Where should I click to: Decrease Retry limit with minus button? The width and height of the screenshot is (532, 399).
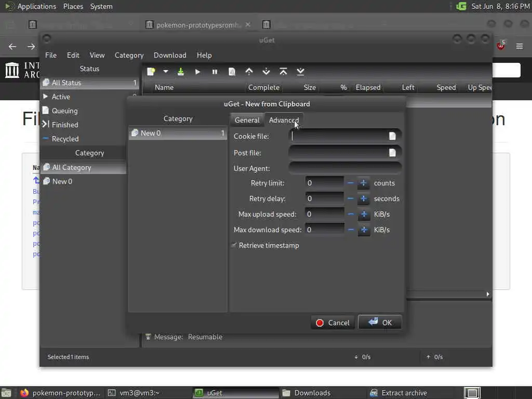351,183
